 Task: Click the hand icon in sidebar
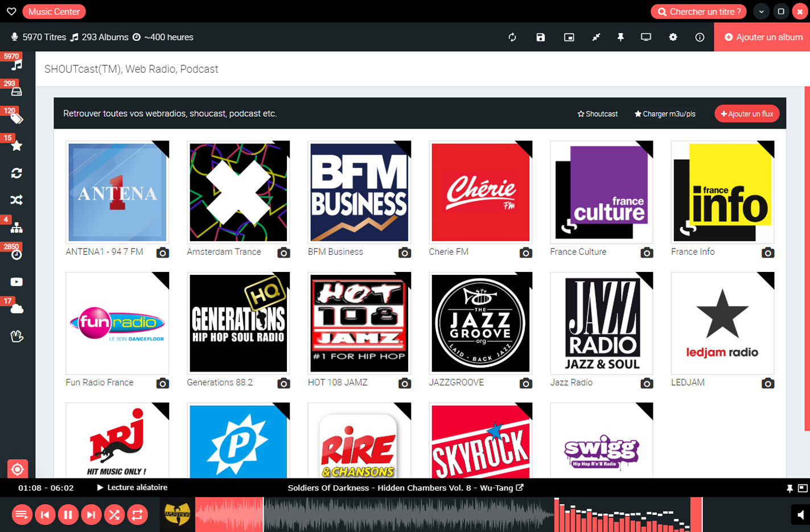click(x=17, y=336)
